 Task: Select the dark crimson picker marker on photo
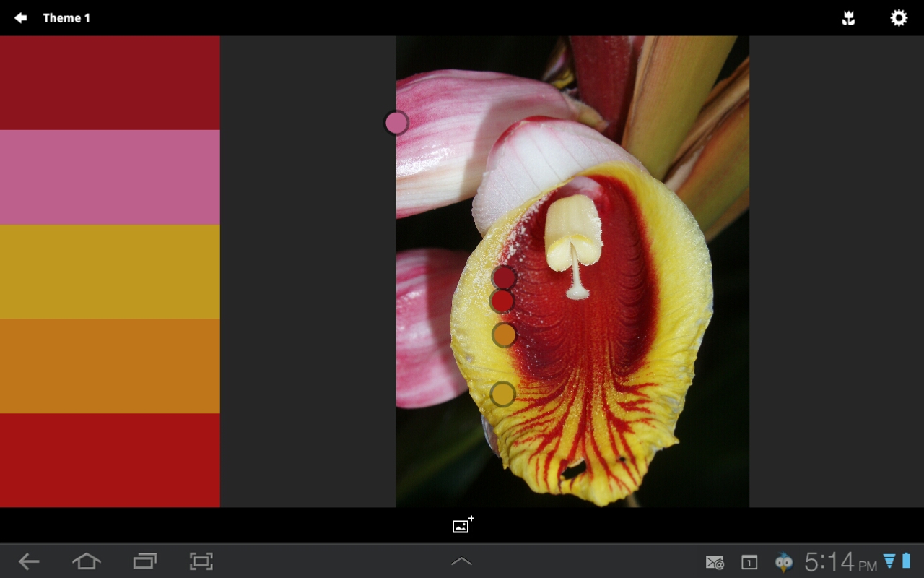coord(503,277)
